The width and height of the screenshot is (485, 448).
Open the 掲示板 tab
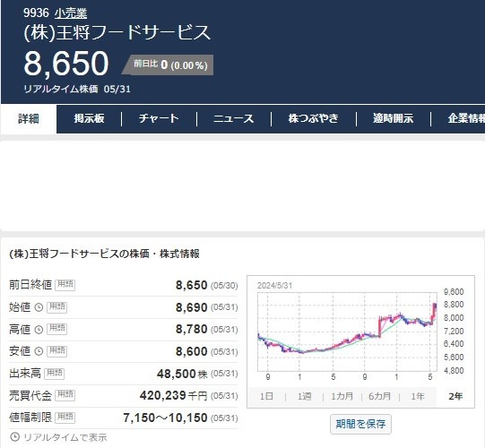(x=89, y=118)
